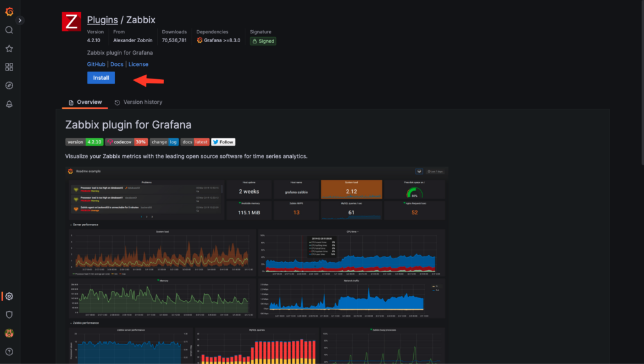Screen dimensions: 644x364
Task: Open the search icon in sidebar
Action: coord(9,30)
